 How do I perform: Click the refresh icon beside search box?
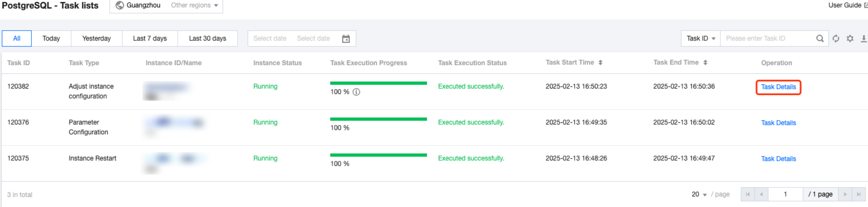coord(836,38)
